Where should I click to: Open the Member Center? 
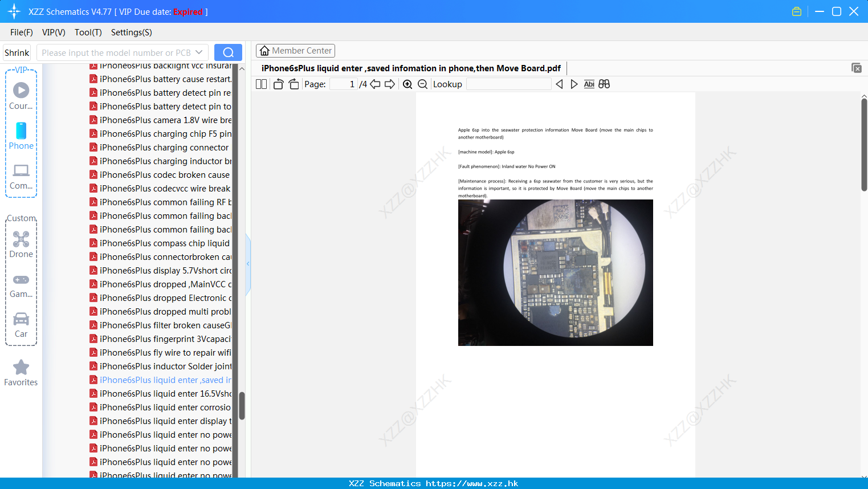[x=295, y=51]
